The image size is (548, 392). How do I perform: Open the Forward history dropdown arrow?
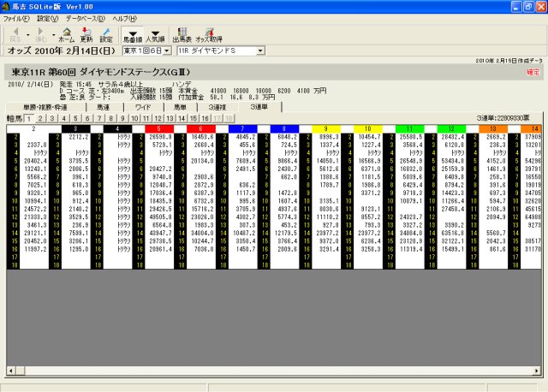(x=53, y=35)
